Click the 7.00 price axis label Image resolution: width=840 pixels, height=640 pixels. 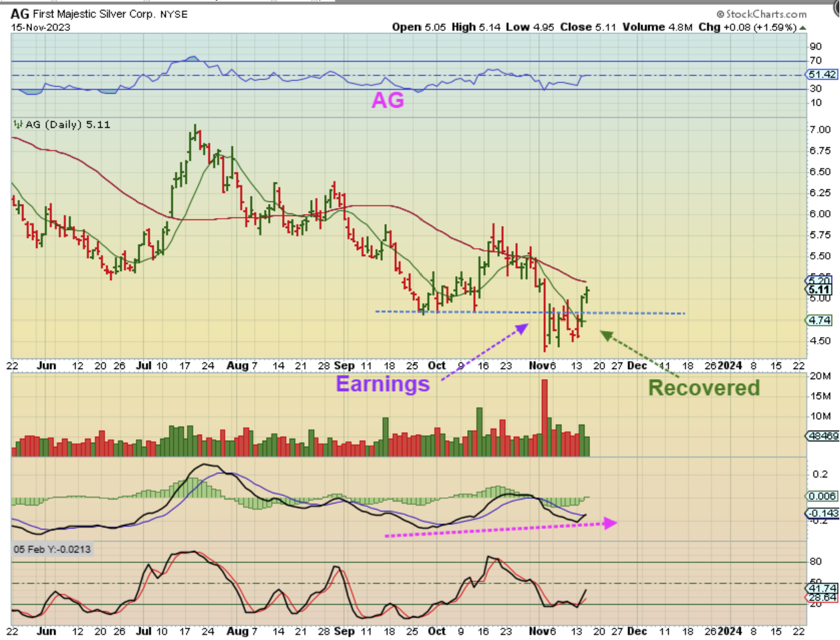click(820, 130)
